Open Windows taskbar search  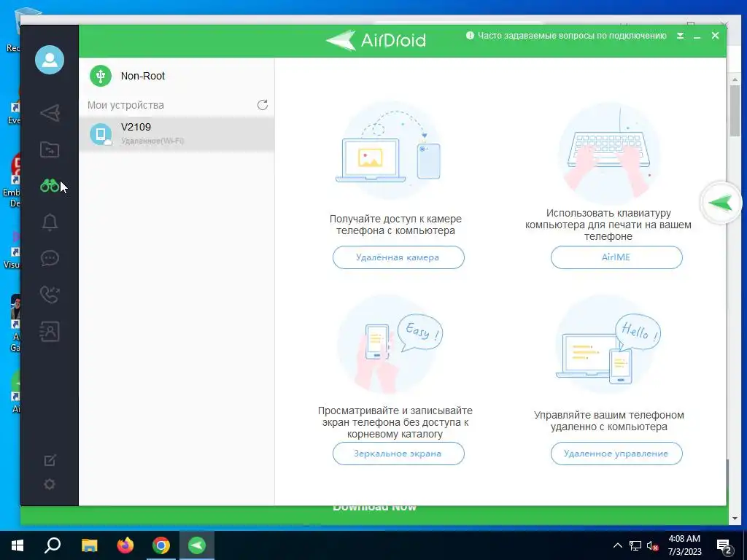tap(53, 545)
